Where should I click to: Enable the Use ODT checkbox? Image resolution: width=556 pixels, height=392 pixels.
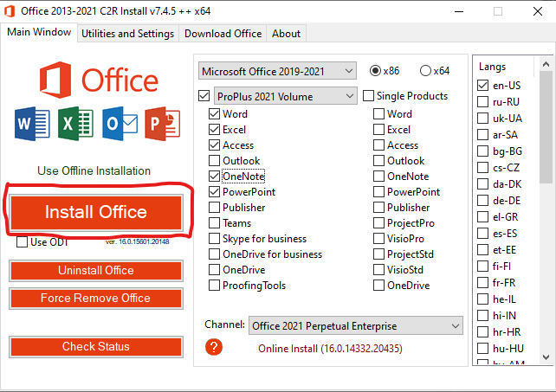[22, 242]
